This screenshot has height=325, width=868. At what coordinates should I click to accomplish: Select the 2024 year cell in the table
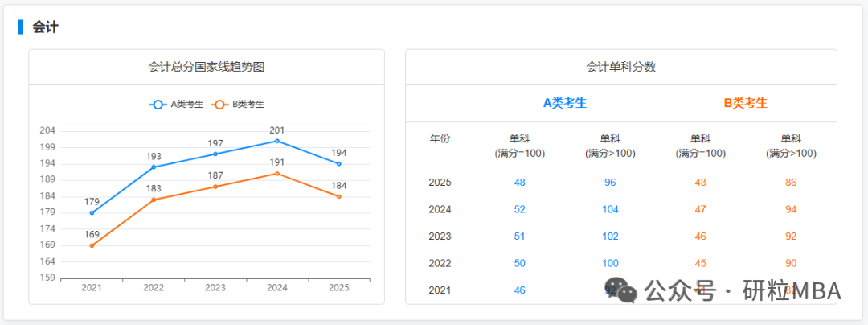pyautogui.click(x=440, y=209)
